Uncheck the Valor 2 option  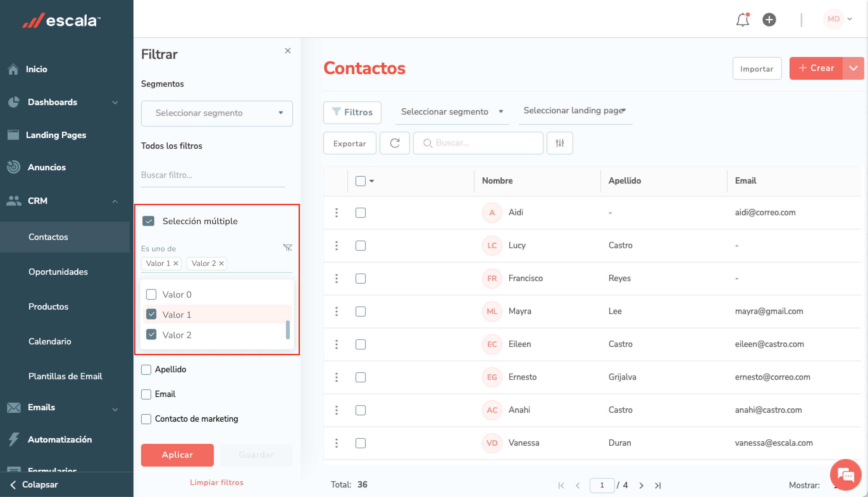coord(151,335)
